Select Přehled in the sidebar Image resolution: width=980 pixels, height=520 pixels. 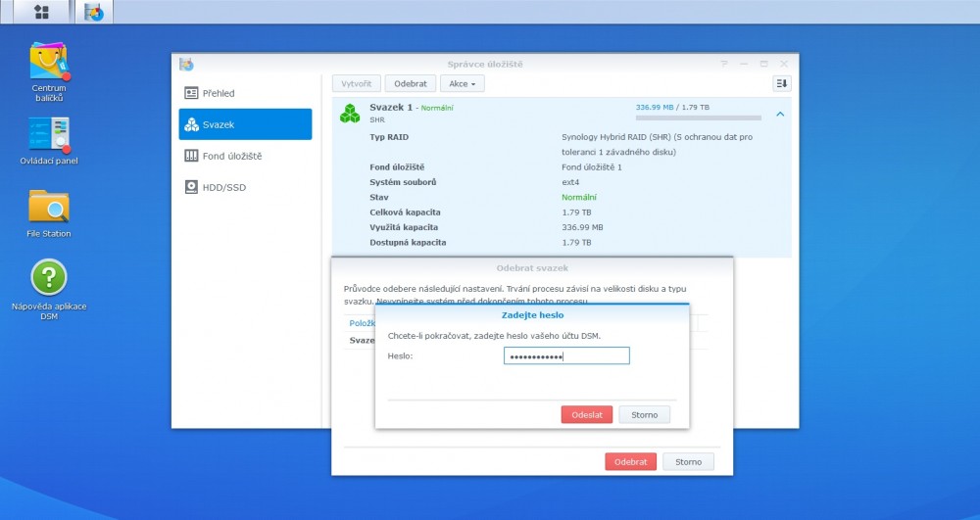click(x=245, y=93)
